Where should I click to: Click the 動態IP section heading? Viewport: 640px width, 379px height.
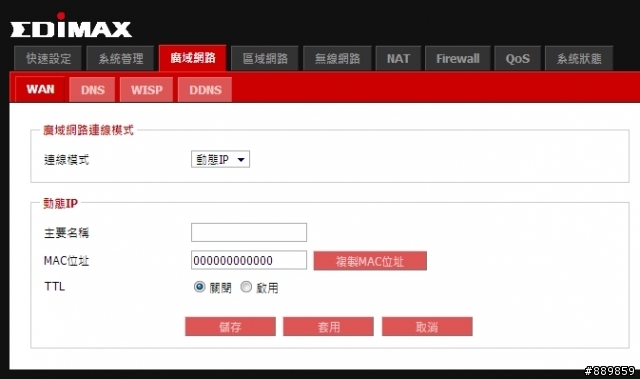[60, 203]
